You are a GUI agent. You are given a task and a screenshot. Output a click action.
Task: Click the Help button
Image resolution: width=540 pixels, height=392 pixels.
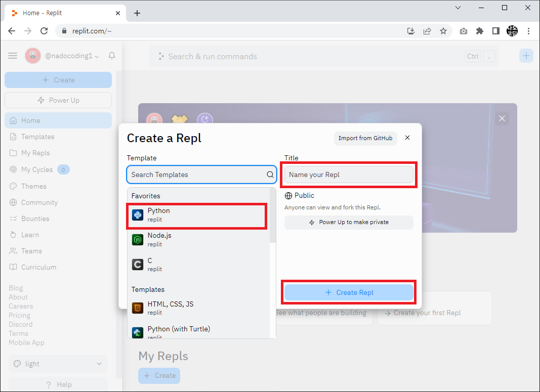[58, 384]
